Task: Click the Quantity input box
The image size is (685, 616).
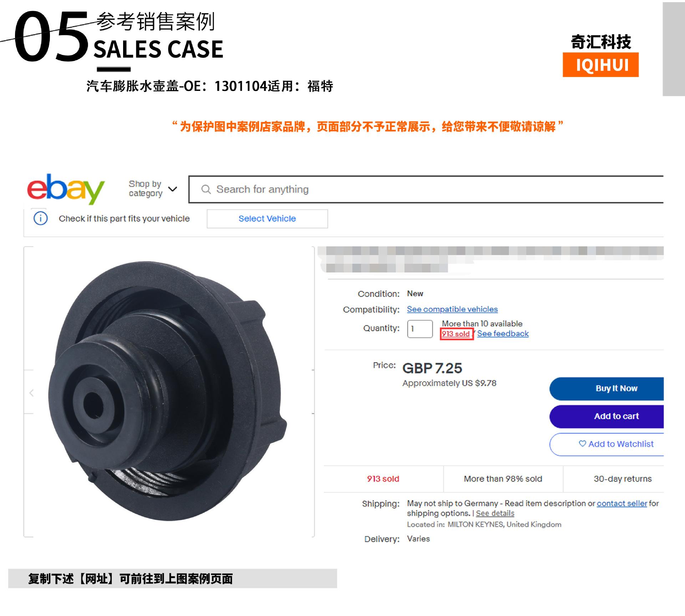Action: 420,329
